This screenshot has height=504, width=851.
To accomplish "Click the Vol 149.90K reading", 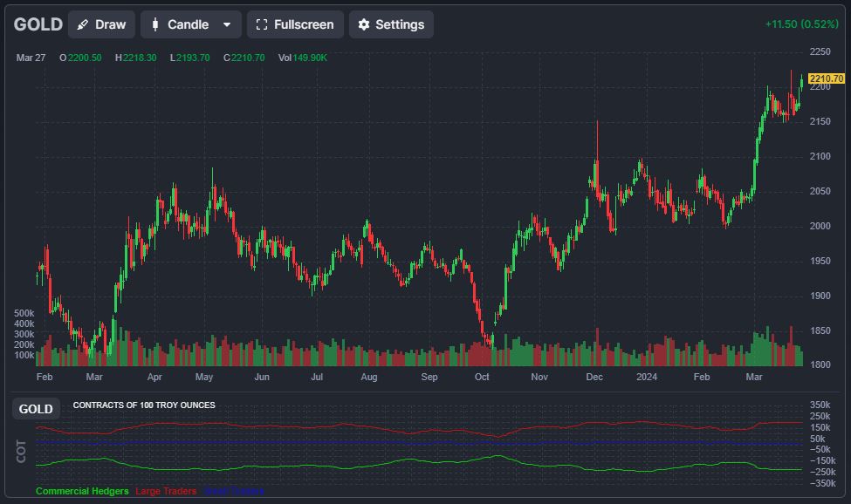I will coord(303,58).
